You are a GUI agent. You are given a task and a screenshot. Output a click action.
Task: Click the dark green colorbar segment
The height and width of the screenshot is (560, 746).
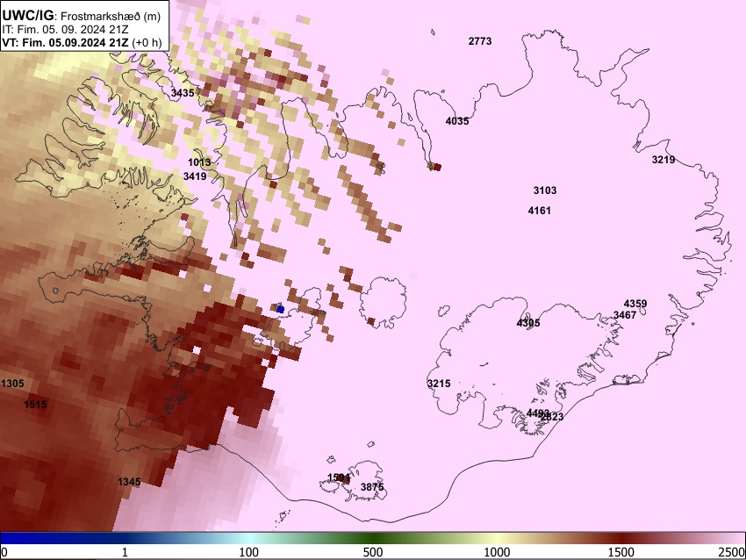click(373, 538)
